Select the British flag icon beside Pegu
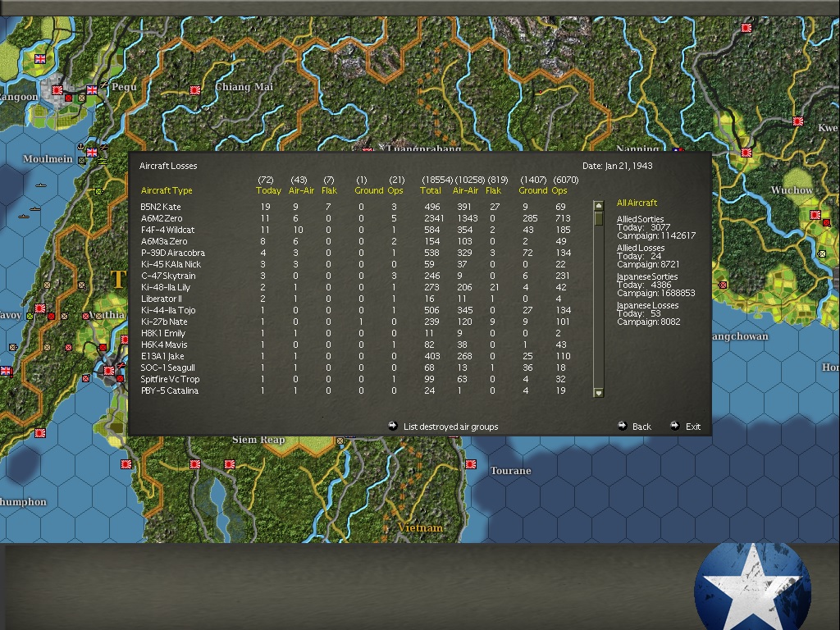 [92, 89]
